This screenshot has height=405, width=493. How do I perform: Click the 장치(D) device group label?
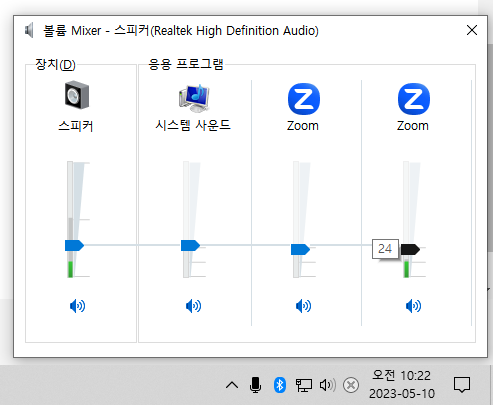click(55, 64)
